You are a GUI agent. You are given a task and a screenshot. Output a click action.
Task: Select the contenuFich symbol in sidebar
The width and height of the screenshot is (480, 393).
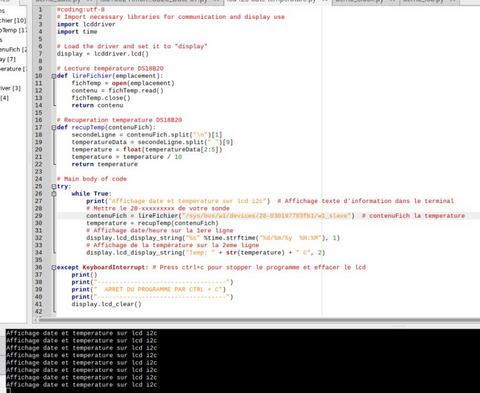click(x=13, y=49)
